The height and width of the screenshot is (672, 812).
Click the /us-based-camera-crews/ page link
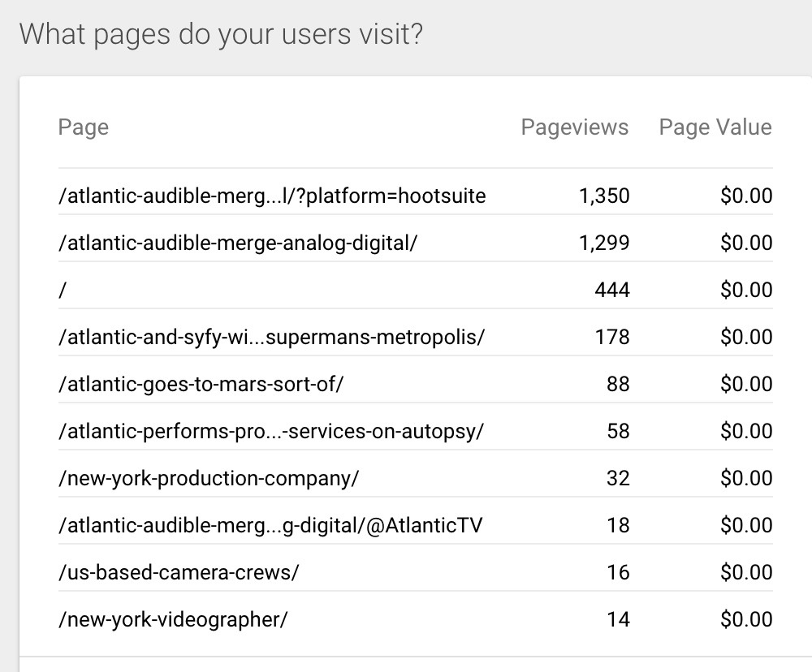tap(179, 572)
